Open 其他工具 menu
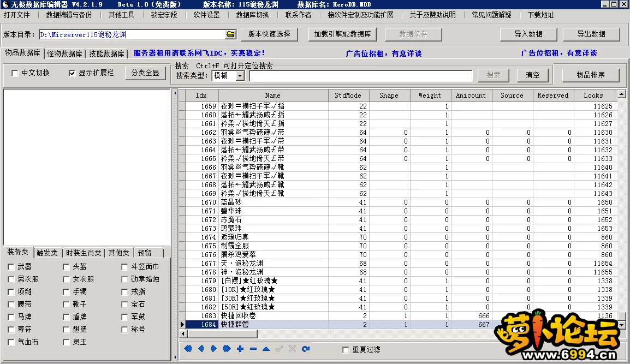Viewport: 630px width, 364px height. coord(121,15)
